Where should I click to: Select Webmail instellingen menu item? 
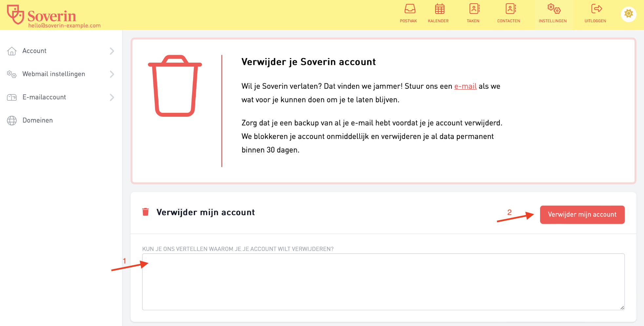coord(54,74)
